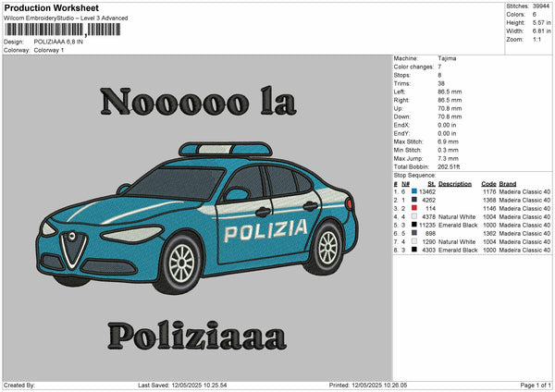The height and width of the screenshot is (392, 555).
Task: Click 'Natural White' in stop row 4
Action: click(x=457, y=217)
